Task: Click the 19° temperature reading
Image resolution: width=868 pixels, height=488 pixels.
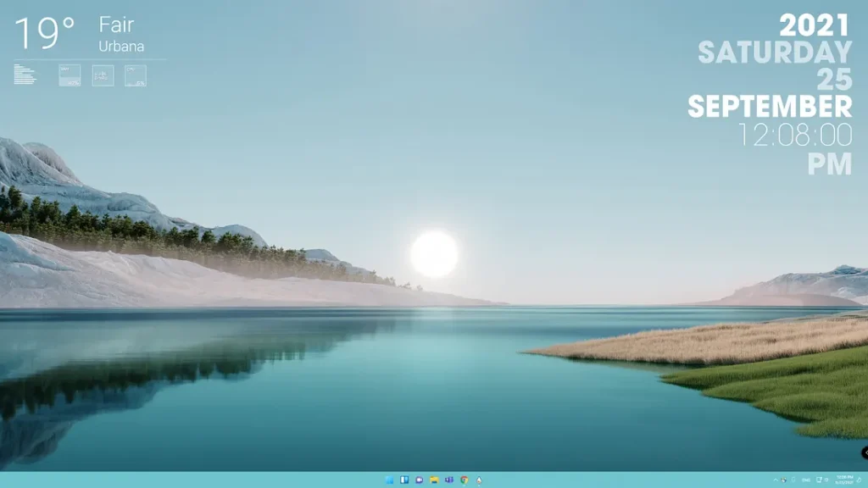Action: coord(45,34)
